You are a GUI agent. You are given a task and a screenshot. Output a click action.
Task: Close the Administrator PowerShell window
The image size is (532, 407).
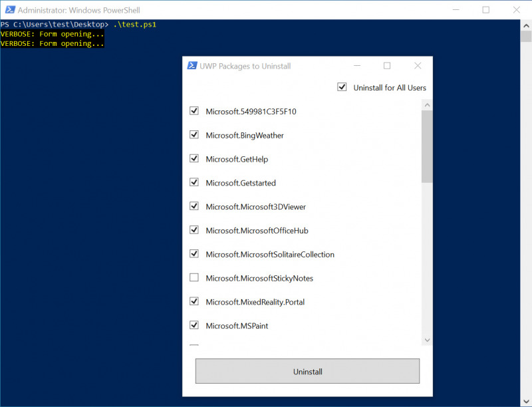[517, 10]
